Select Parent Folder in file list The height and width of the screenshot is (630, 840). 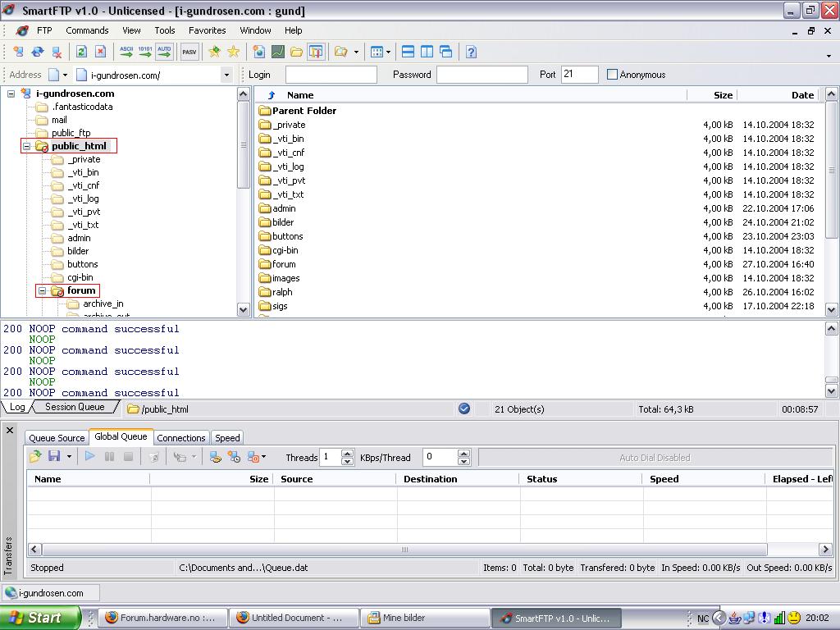pyautogui.click(x=304, y=111)
